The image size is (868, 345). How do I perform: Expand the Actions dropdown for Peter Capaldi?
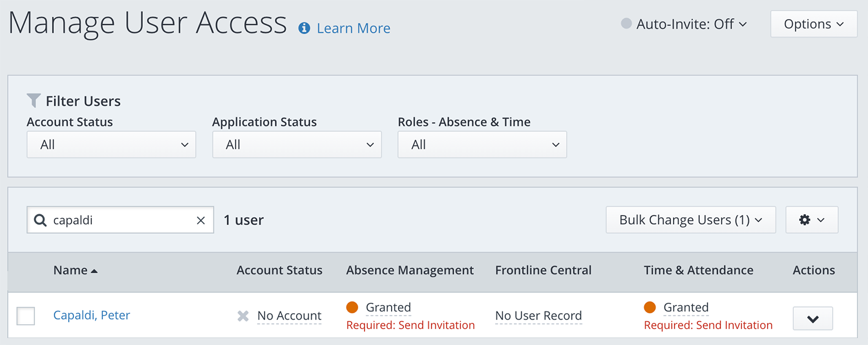click(812, 319)
